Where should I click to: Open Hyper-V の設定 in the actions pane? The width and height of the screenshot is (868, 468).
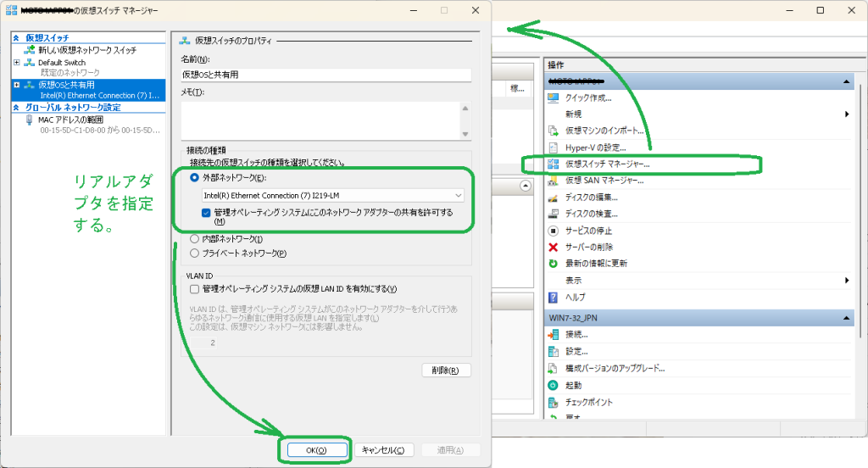coord(595,148)
